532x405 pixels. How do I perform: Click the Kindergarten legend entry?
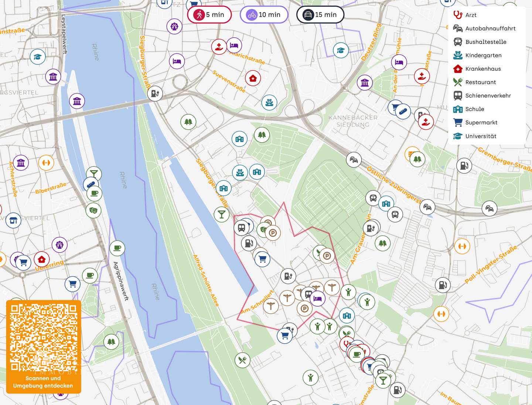pyautogui.click(x=483, y=55)
